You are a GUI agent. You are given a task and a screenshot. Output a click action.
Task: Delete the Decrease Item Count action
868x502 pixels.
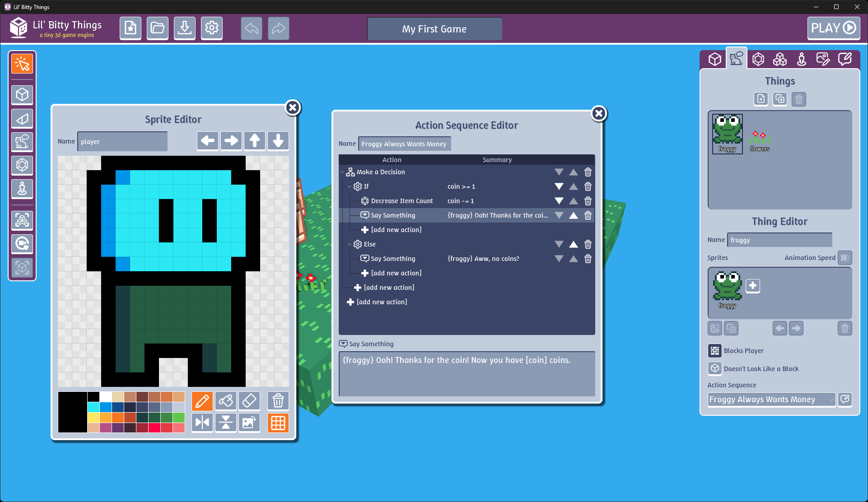(x=588, y=201)
